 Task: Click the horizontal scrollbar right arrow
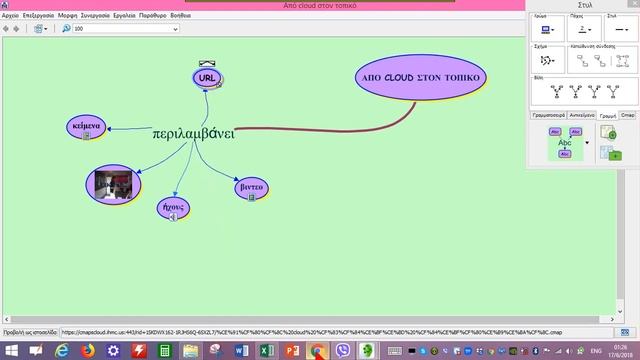click(612, 319)
